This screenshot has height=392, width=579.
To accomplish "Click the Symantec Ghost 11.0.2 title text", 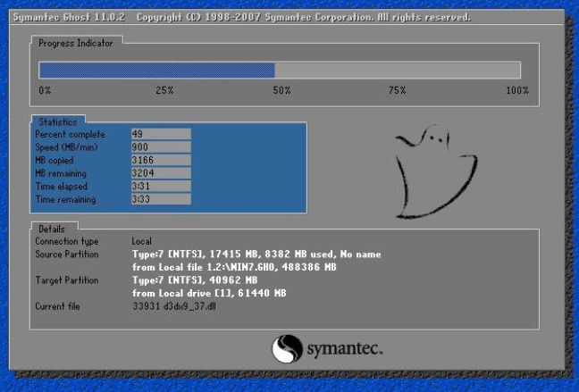I will (69, 17).
